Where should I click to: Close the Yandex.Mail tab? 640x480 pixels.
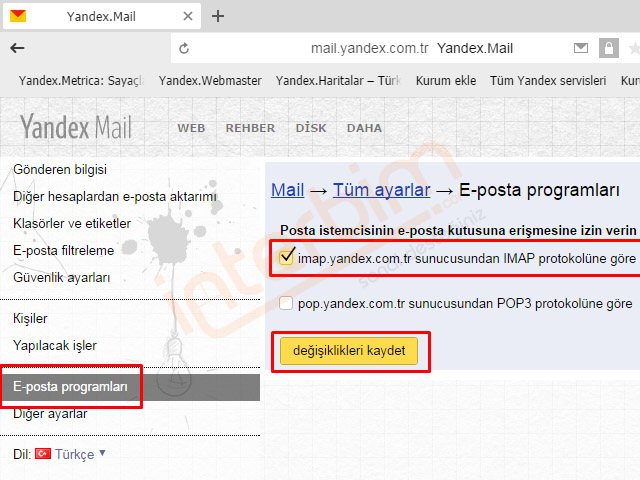[188, 16]
